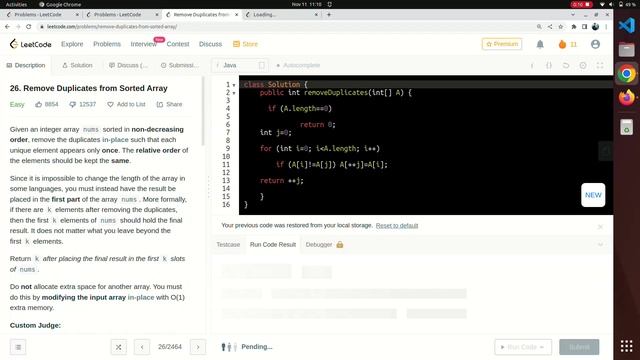Select the Run Code Result tab
The width and height of the screenshot is (640, 360).
[273, 245]
